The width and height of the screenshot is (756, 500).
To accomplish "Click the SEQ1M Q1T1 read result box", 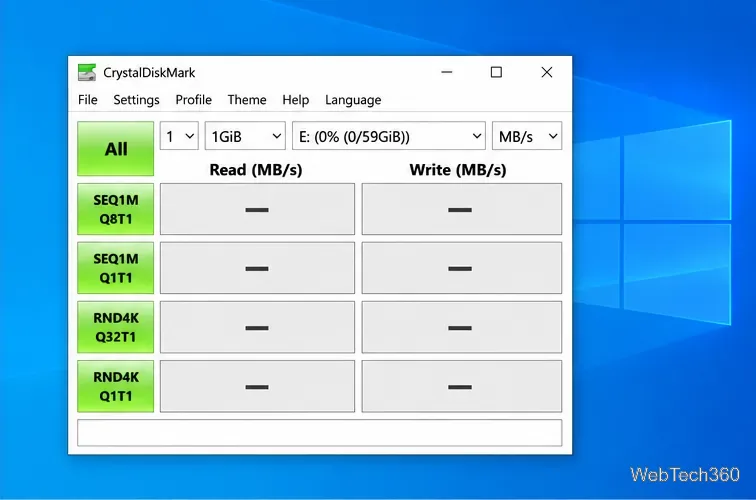I will pyautogui.click(x=257, y=268).
